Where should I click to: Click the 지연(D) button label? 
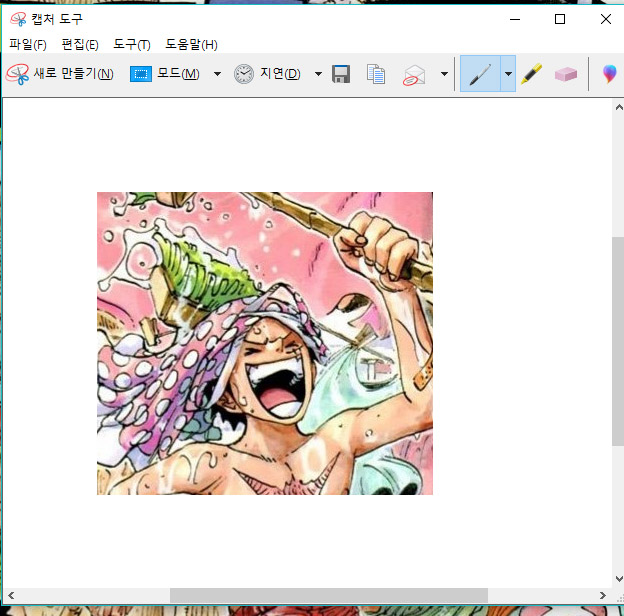[280, 74]
